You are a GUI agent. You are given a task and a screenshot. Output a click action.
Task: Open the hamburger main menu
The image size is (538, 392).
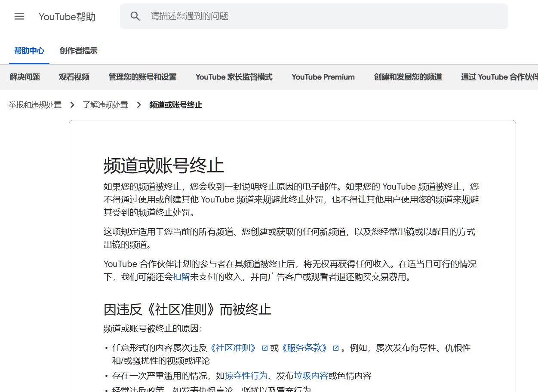click(x=19, y=16)
